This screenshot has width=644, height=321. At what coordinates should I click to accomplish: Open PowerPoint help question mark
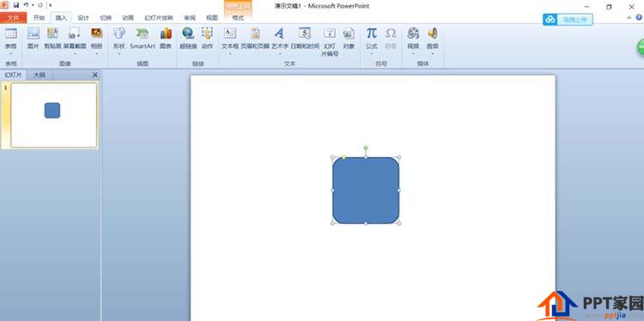(639, 17)
